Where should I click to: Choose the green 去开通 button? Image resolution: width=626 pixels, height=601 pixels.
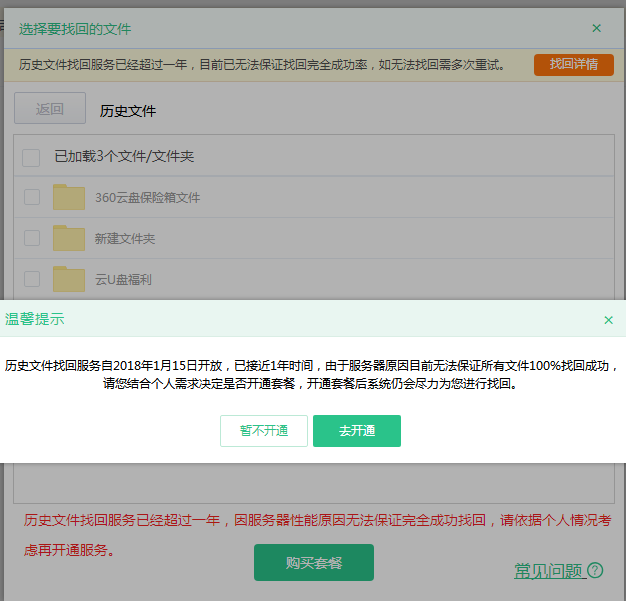pos(357,431)
